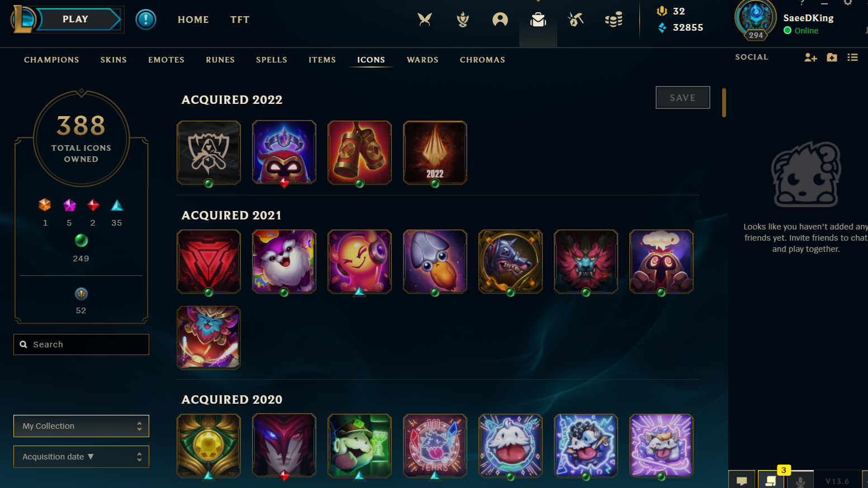Open the Profile icon in top navigation
The width and height of the screenshot is (868, 488).
(500, 20)
